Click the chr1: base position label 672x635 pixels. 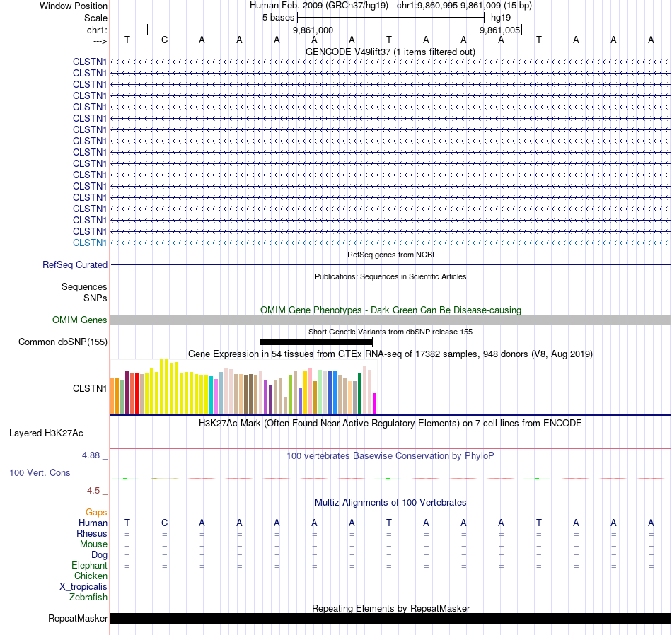tap(97, 30)
